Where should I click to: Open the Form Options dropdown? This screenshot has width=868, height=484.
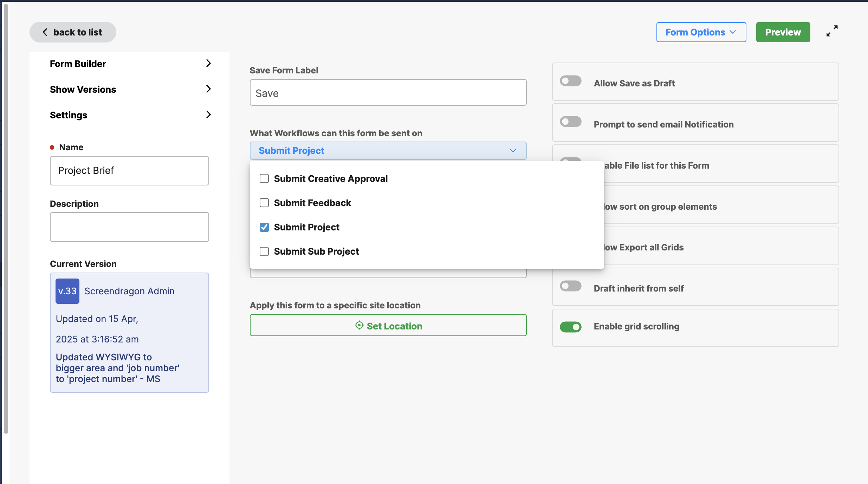point(701,32)
